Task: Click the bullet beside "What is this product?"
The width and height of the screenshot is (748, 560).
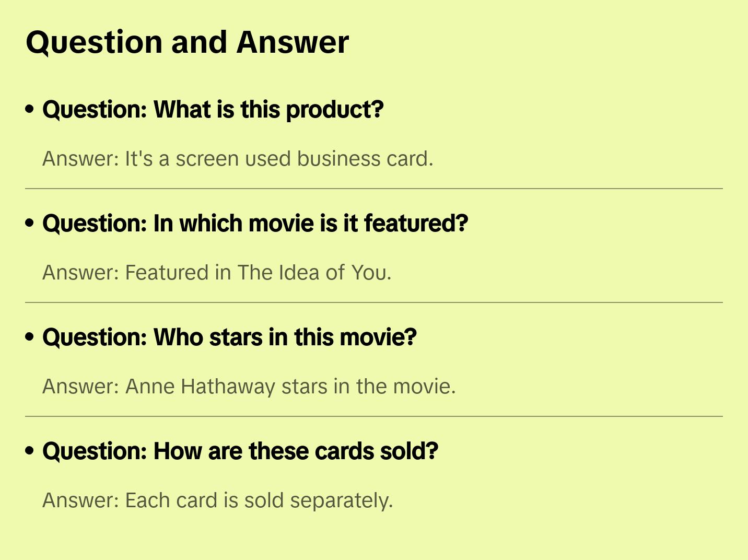Action: [30, 110]
